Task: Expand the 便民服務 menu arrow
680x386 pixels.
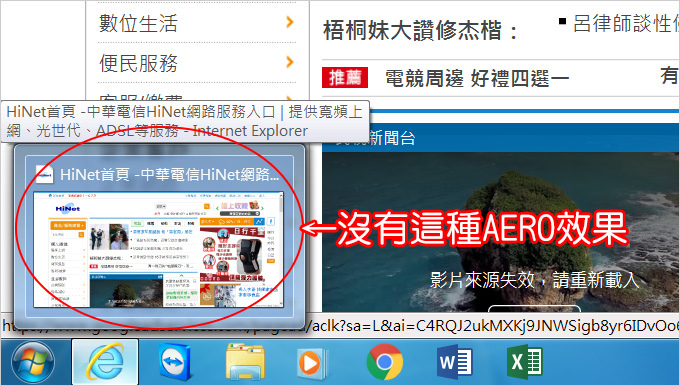Action: click(290, 62)
